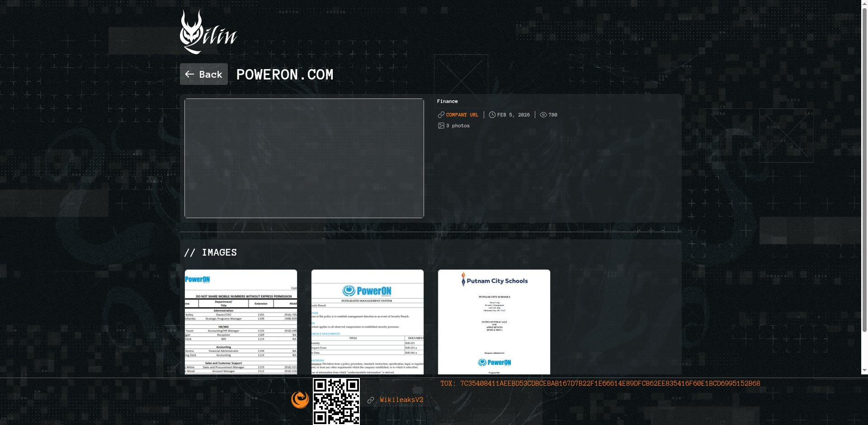
Task: Click the '// IMAGES' section heading
Action: (x=211, y=252)
